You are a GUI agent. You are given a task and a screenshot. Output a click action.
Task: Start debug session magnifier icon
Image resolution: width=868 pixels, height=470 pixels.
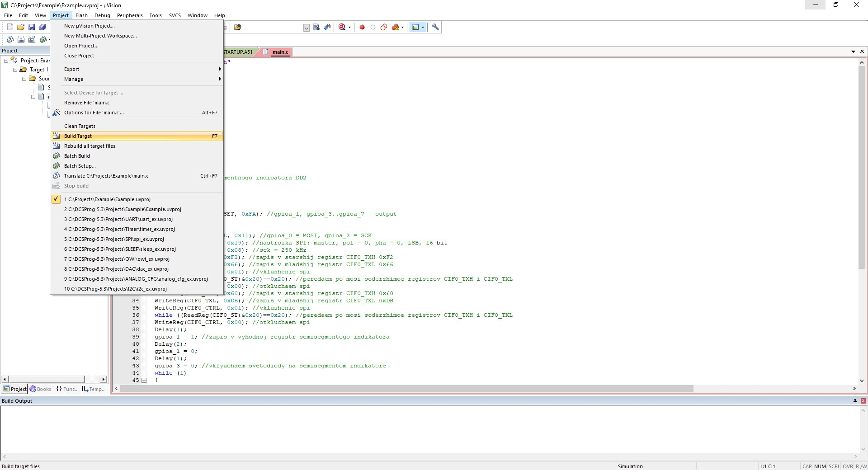[x=342, y=27]
